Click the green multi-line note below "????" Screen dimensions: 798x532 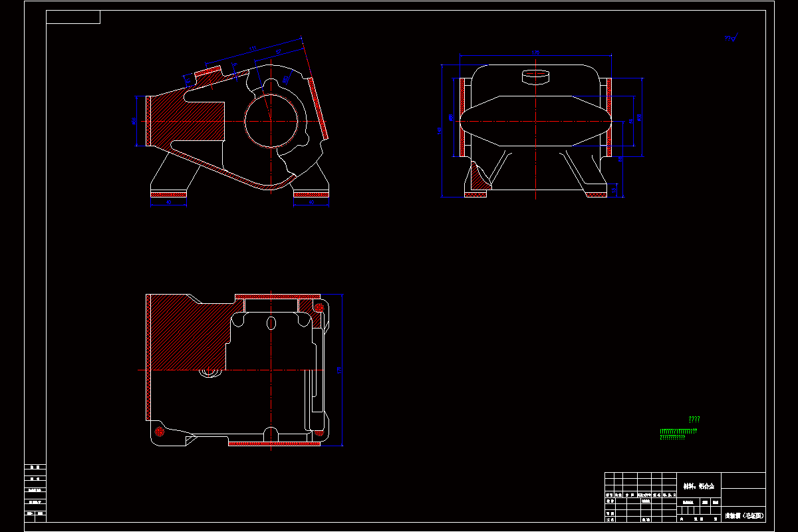click(x=678, y=434)
